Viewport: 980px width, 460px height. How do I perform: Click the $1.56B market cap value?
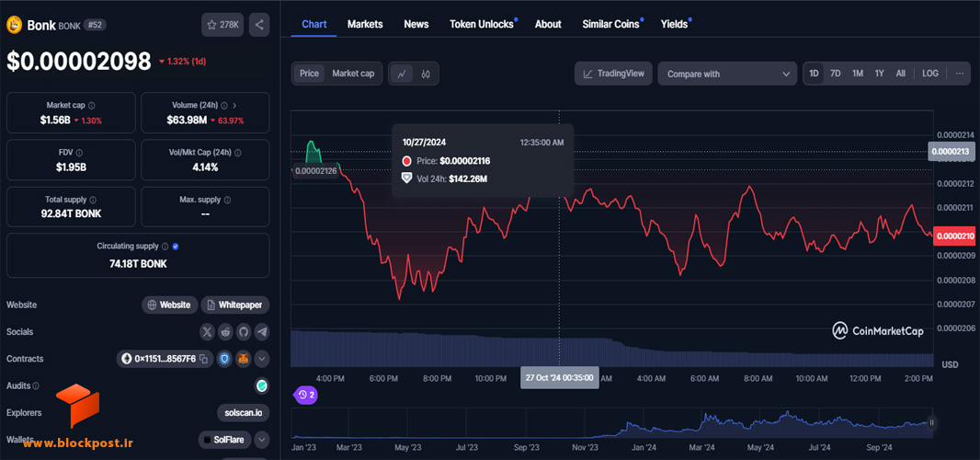(56, 120)
